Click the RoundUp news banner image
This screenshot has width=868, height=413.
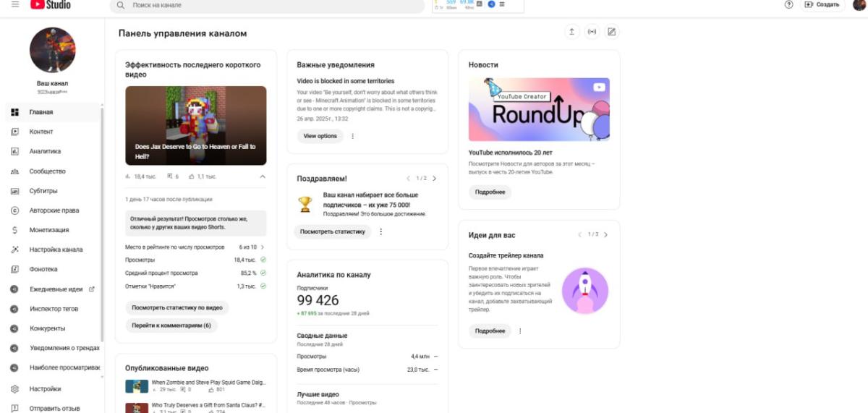(539, 109)
